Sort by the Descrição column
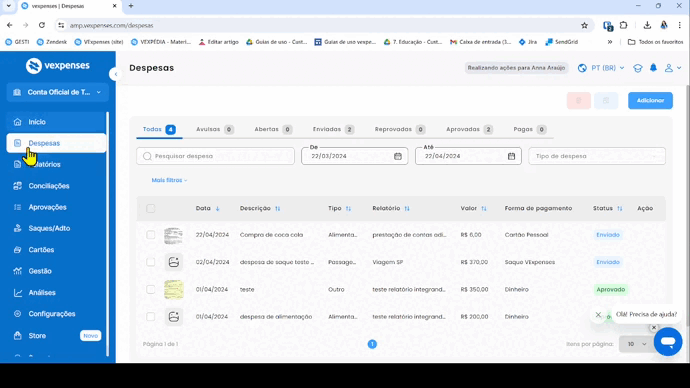The width and height of the screenshot is (690, 388). tap(277, 209)
